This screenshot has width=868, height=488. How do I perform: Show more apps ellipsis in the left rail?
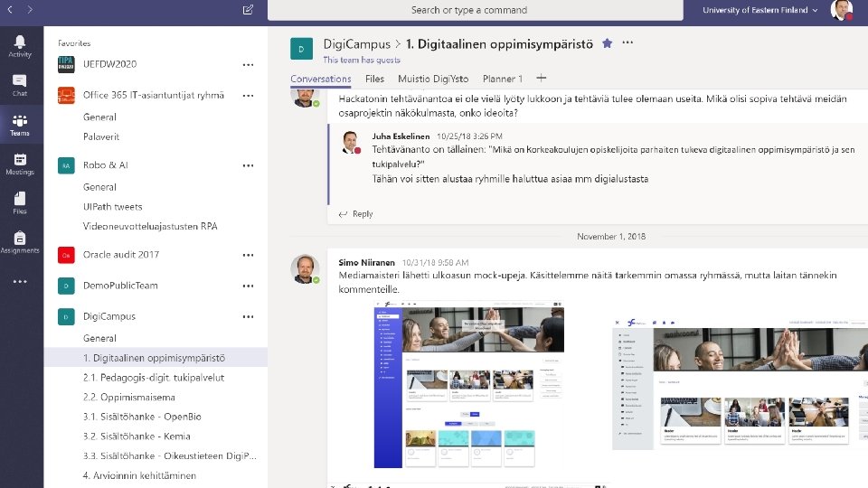pos(20,282)
